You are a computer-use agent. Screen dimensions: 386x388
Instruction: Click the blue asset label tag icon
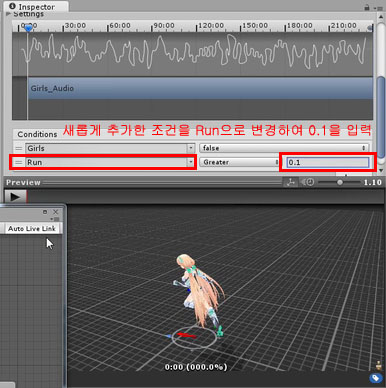pos(376,378)
